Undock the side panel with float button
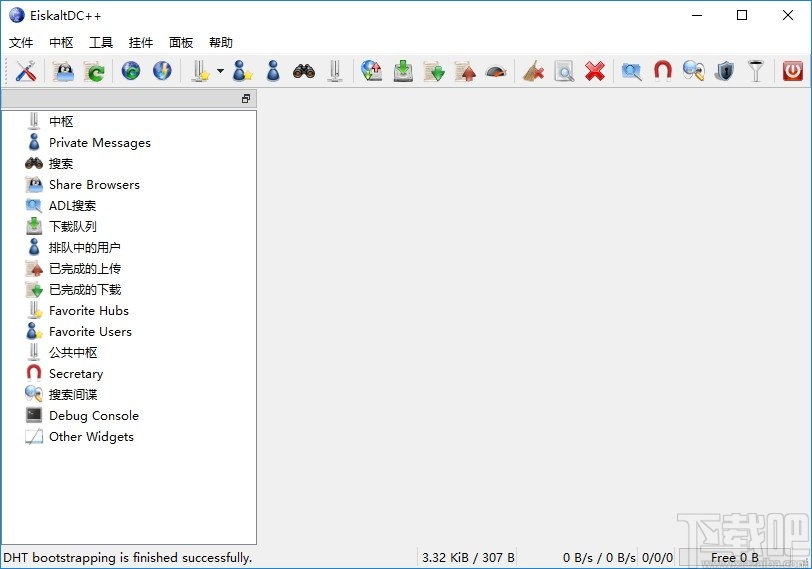Screen dimensions: 812x569 (246, 98)
